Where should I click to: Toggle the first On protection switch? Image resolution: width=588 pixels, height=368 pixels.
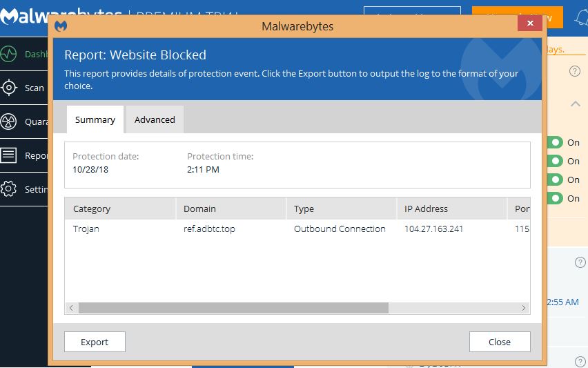[x=555, y=142]
